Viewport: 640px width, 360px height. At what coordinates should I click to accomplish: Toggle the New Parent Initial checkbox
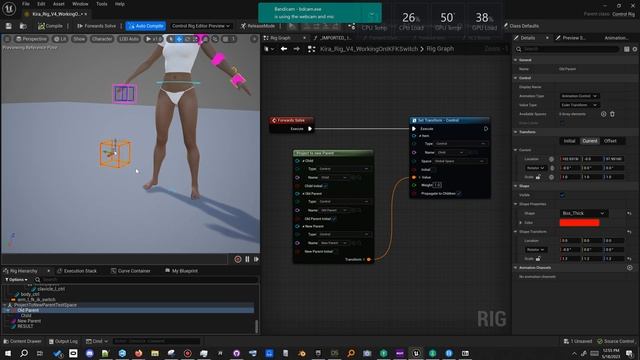(x=336, y=251)
